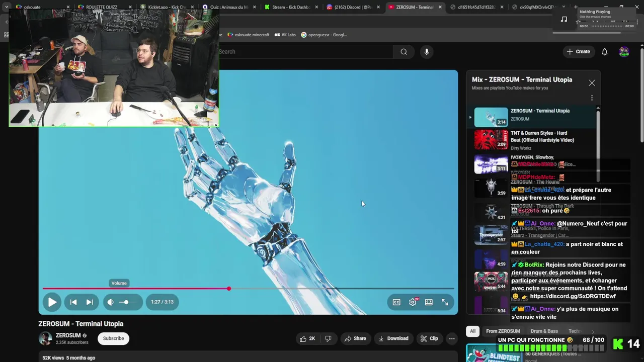Image resolution: width=644 pixels, height=362 pixels.
Task: Play ZEROSUM - Terminal Utopia from the mix
Action: click(533, 117)
